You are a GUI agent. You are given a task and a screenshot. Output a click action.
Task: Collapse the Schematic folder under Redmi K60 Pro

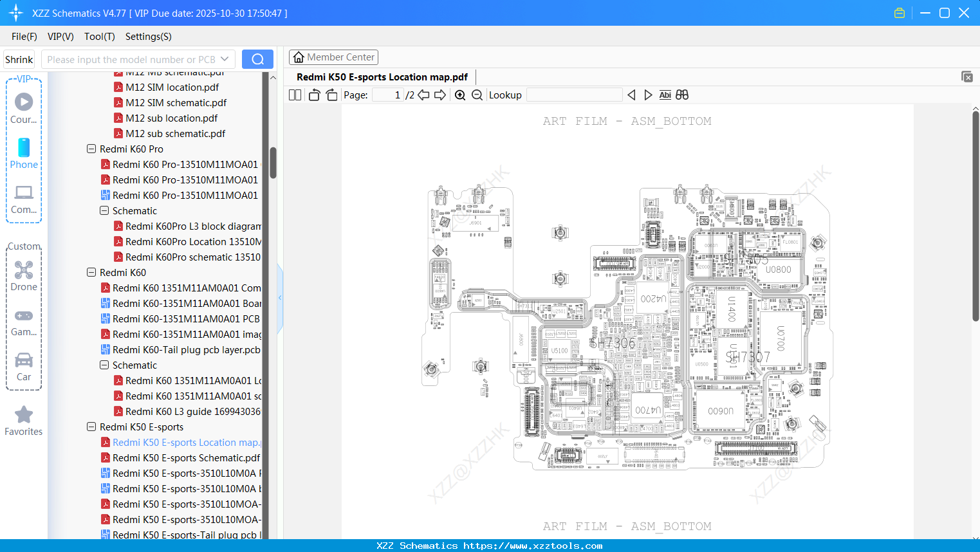(x=104, y=210)
